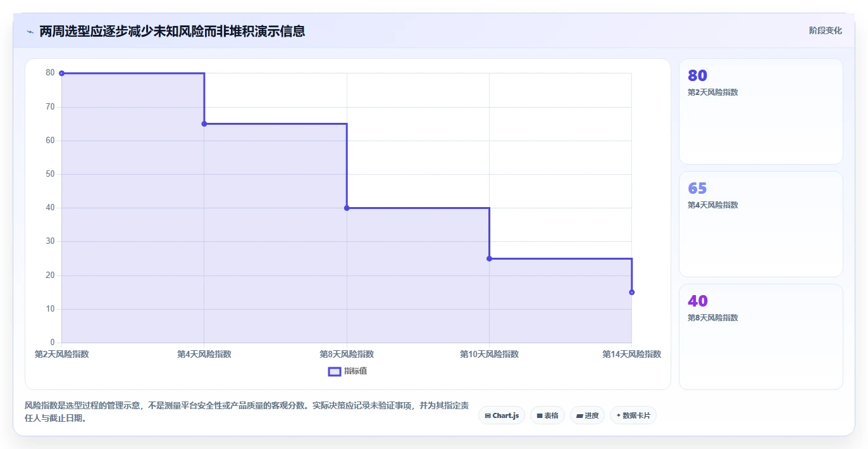The width and height of the screenshot is (868, 449).
Task: Click x-axis label 第8天风险指数
Action: (347, 354)
